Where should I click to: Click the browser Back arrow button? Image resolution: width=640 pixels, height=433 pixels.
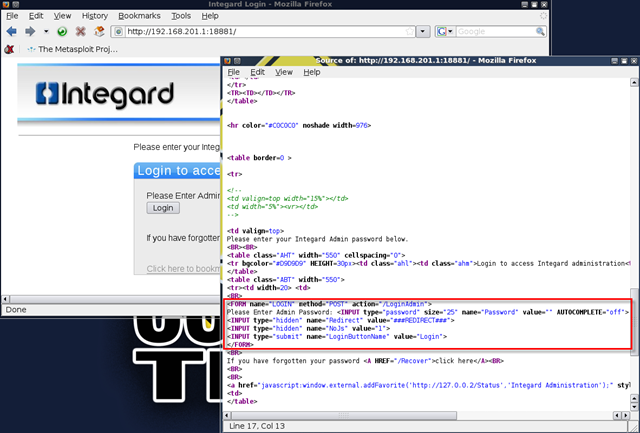tap(12, 32)
